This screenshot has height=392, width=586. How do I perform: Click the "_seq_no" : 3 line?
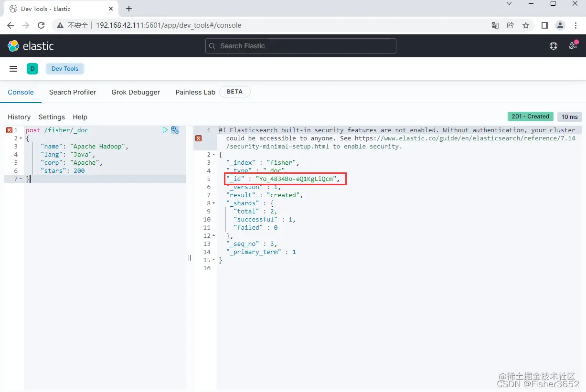click(x=252, y=244)
